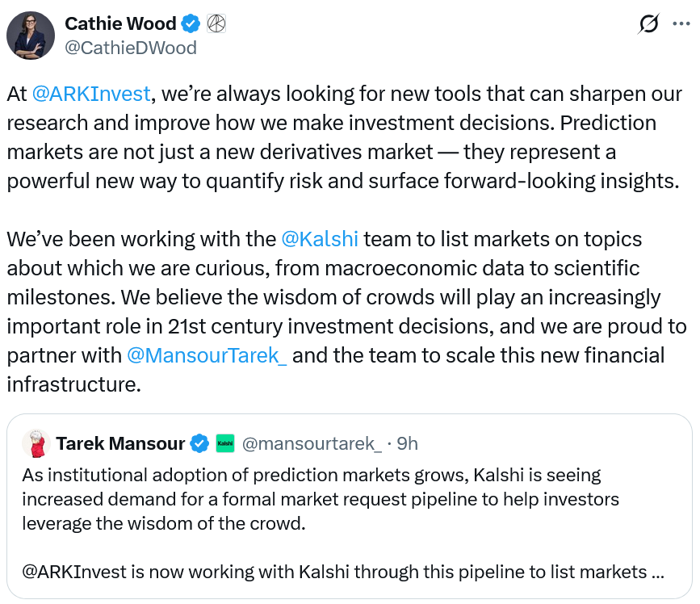Click the green Kalshi affiliate badge
The height and width of the screenshot is (604, 700).
(x=225, y=443)
